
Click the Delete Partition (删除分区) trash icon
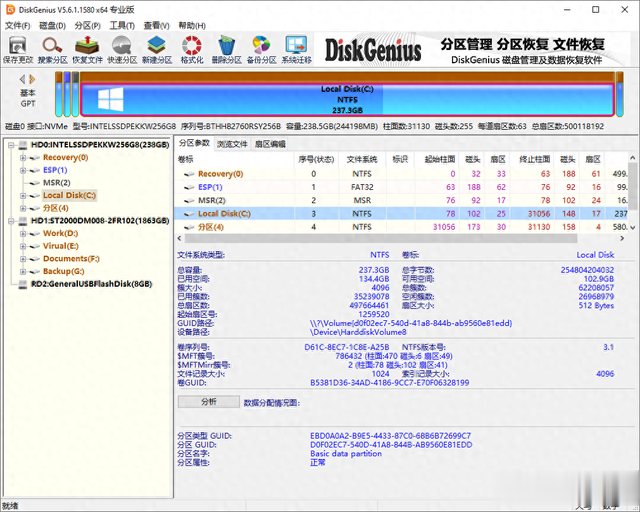[227, 49]
